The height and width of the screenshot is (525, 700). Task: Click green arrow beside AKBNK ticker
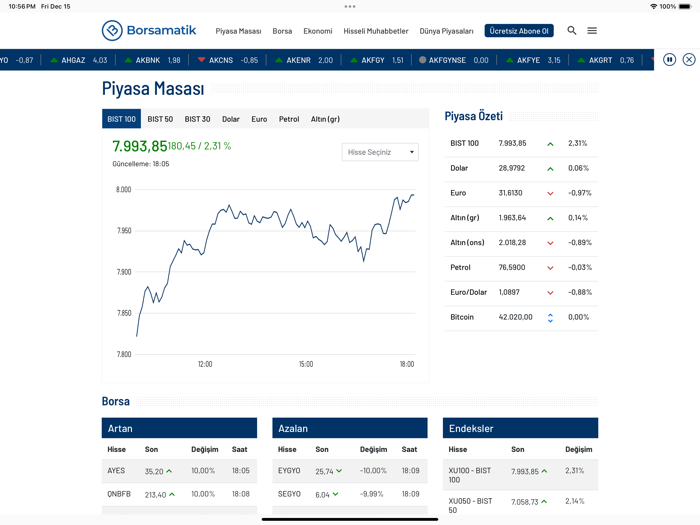click(x=128, y=60)
